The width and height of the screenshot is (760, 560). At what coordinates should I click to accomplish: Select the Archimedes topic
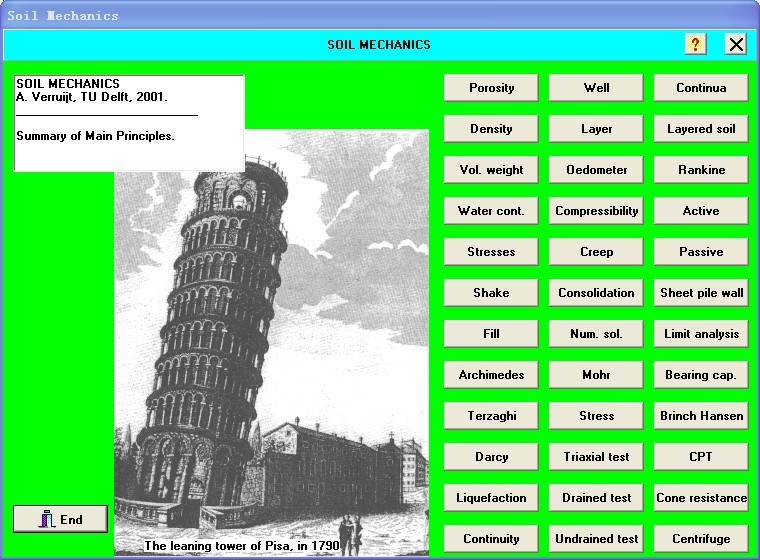(x=491, y=375)
